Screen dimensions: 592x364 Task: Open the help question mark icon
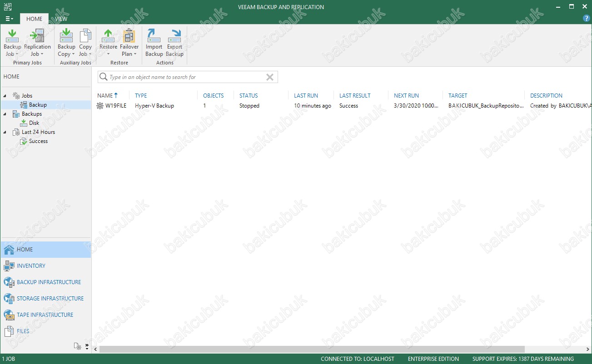586,19
